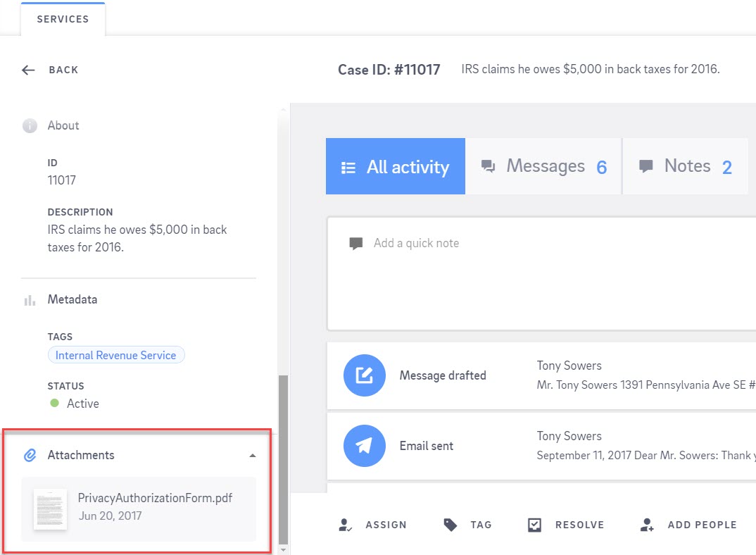Click the Message drafted edit icon
The image size is (756, 555).
coord(365,375)
